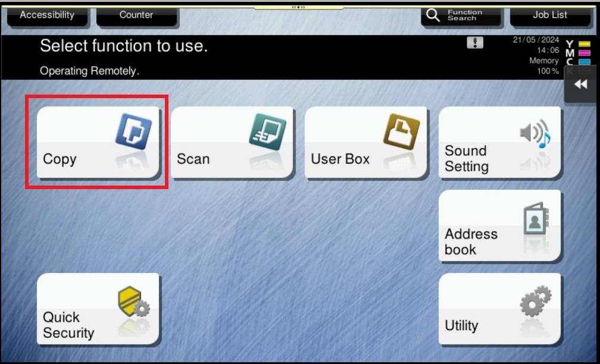
Task: Open Function Search with magnifier
Action: (x=460, y=15)
